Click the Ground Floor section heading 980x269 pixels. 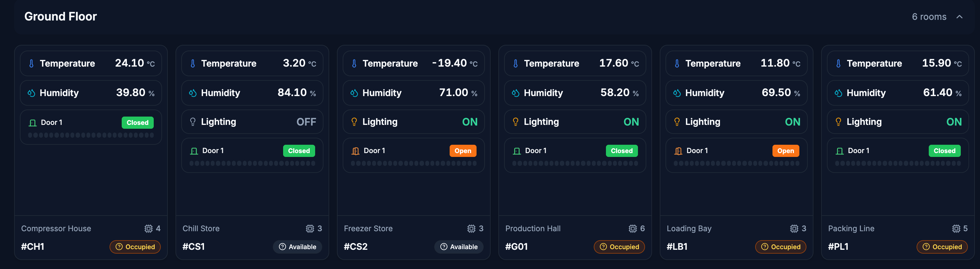coord(61,16)
